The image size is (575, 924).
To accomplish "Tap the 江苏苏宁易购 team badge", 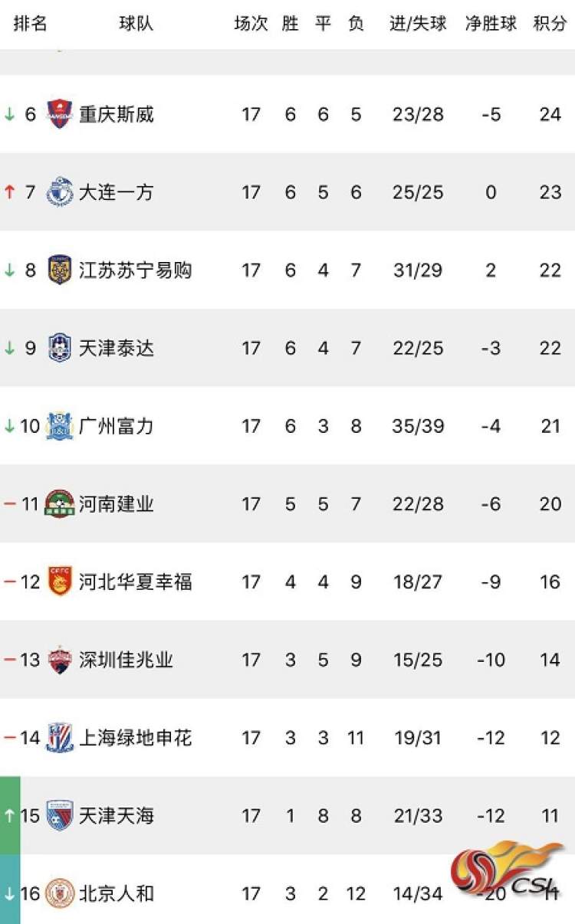I will pos(59,270).
